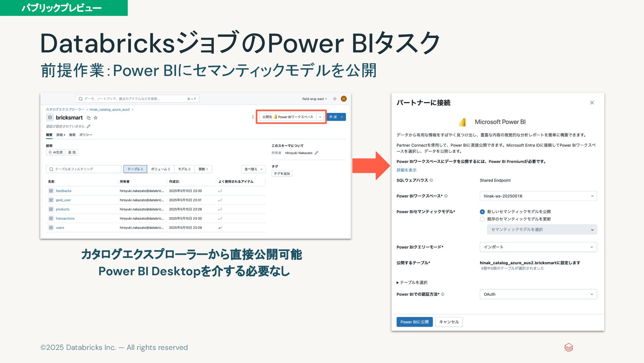Image resolution: width=644 pixels, height=363 pixels.
Task: Star the bricksmart schema as favorite
Action: pos(96,118)
